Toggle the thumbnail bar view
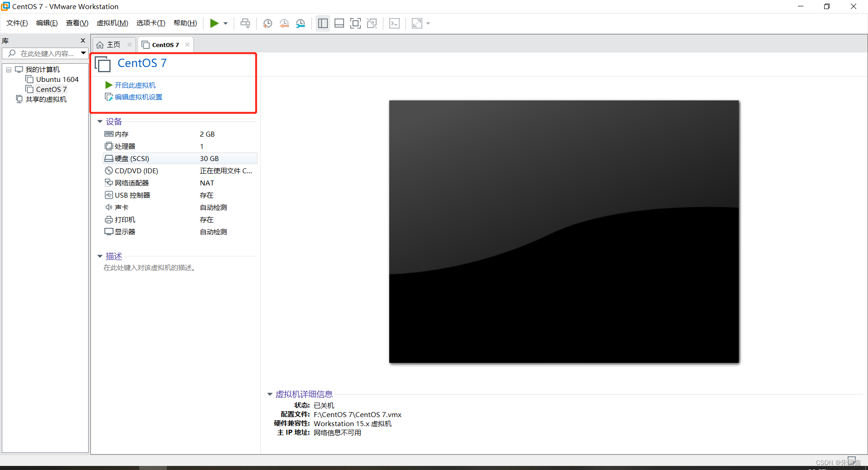The image size is (868, 470). tap(339, 23)
